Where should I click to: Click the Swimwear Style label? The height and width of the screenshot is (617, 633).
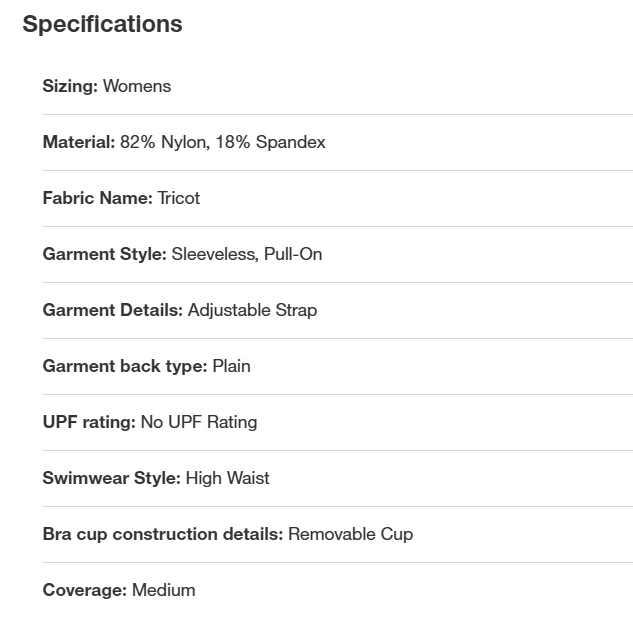(111, 478)
